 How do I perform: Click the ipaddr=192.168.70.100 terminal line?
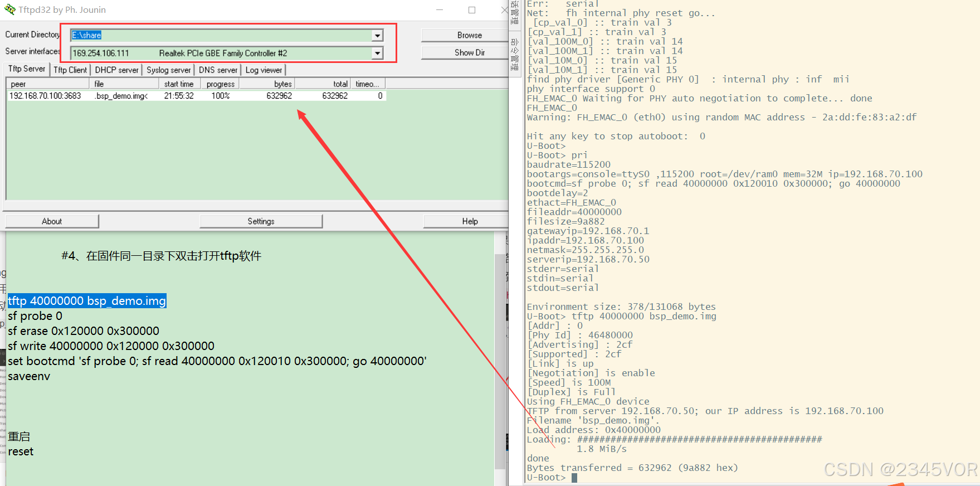click(x=585, y=241)
